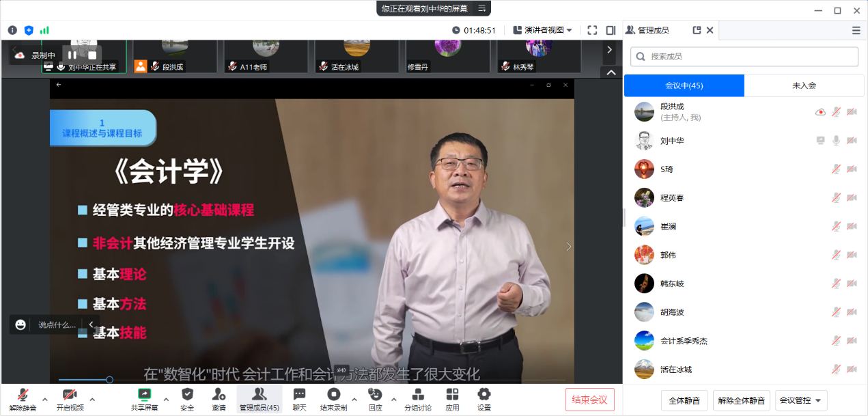Select the 会议中(45) tab

coord(684,85)
